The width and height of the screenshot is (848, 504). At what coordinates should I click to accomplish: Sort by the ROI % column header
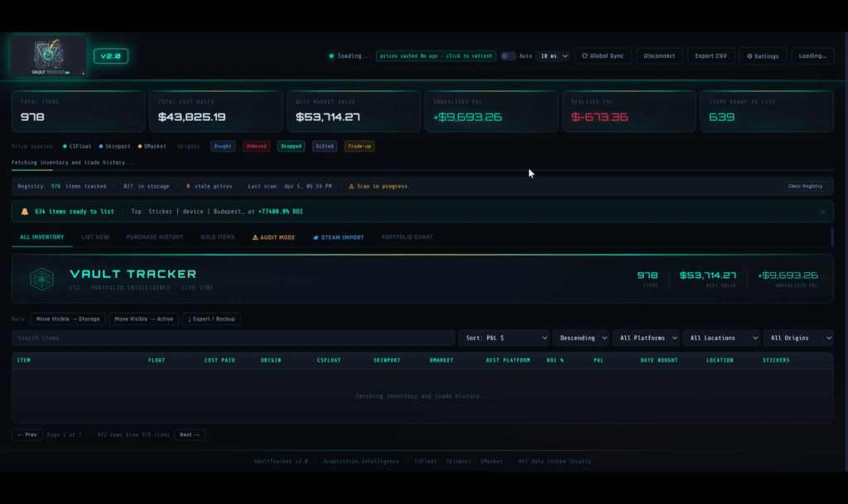point(555,360)
